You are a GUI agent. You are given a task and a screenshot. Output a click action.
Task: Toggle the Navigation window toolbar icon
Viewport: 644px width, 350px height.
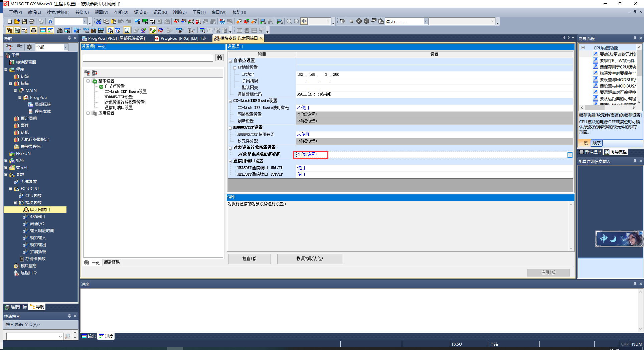click(x=10, y=30)
